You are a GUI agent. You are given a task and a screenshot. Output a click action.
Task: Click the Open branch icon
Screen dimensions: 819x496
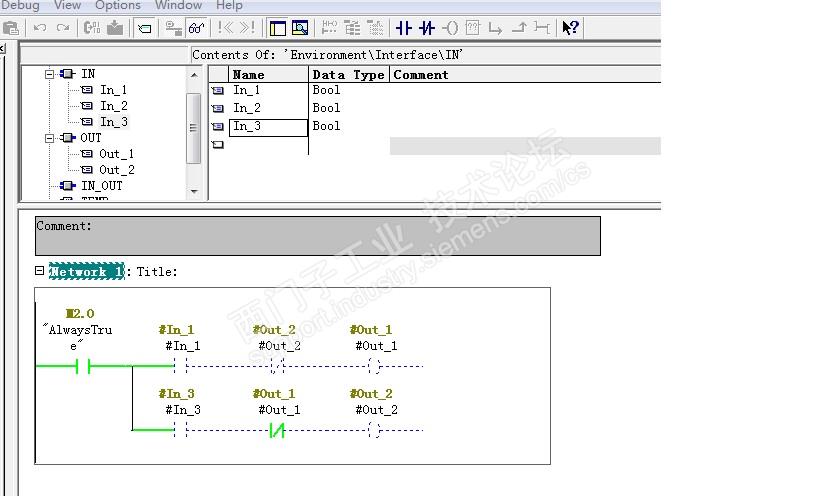pos(495,28)
